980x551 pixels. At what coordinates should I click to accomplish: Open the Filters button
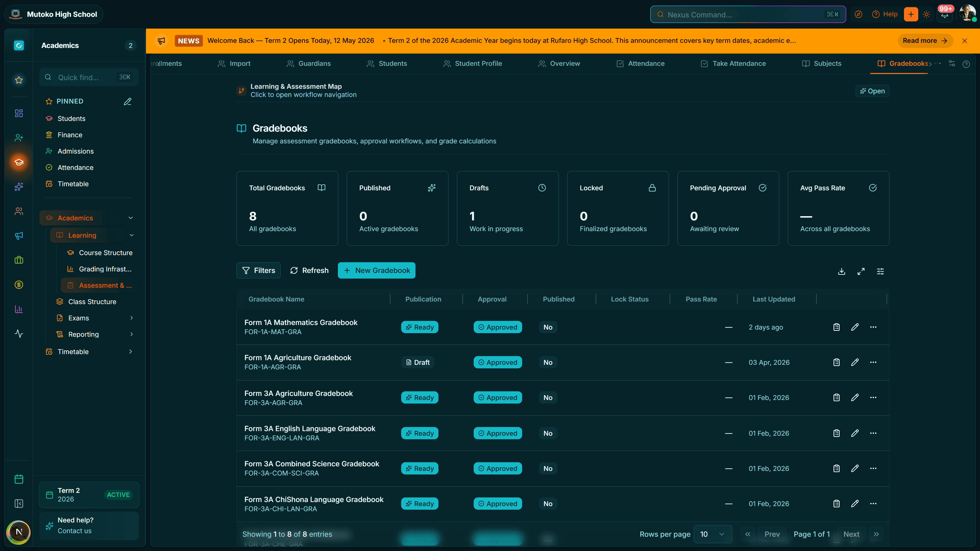[x=258, y=270]
